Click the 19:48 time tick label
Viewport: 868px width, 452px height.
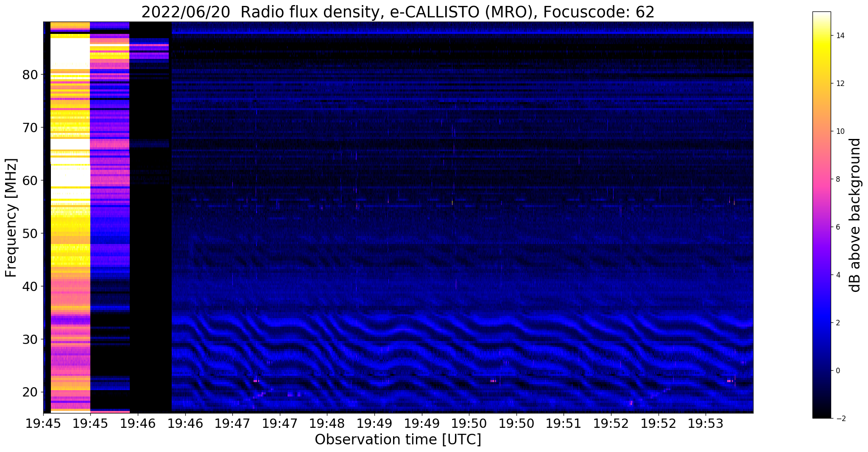click(x=327, y=423)
